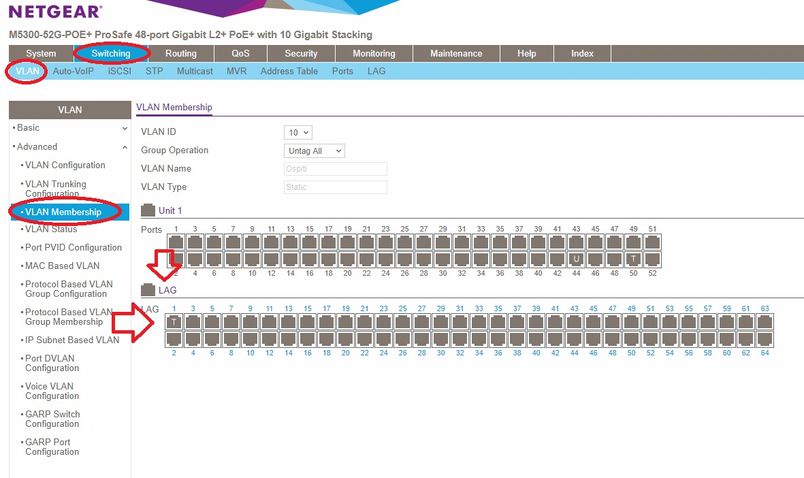804x478 pixels.
Task: Open the Help menu tab
Action: point(527,53)
